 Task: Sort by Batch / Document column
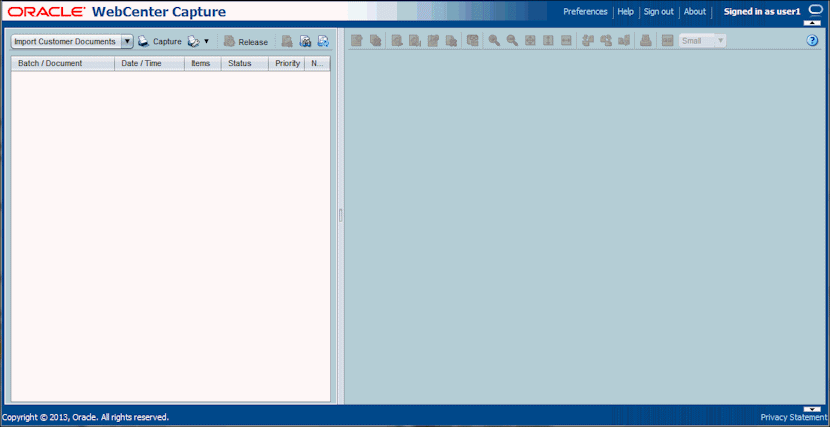[62, 63]
